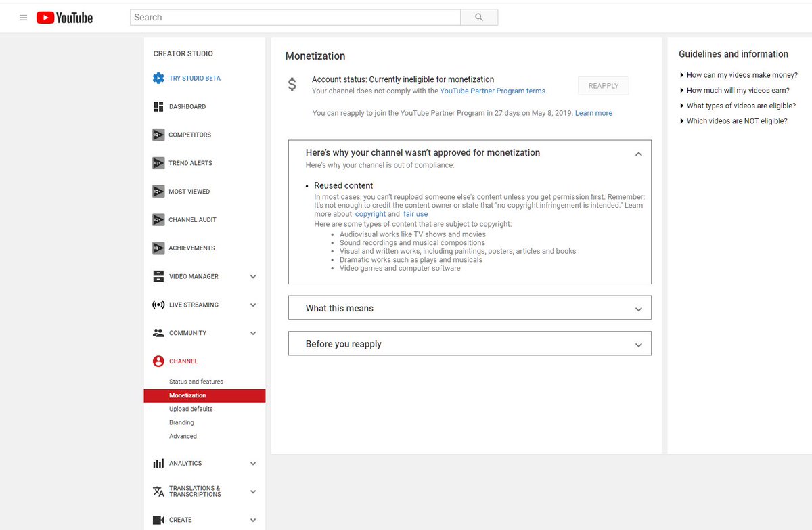This screenshot has width=812, height=530.
Task: Expand Which videos are NOT eligible
Action: [734, 121]
